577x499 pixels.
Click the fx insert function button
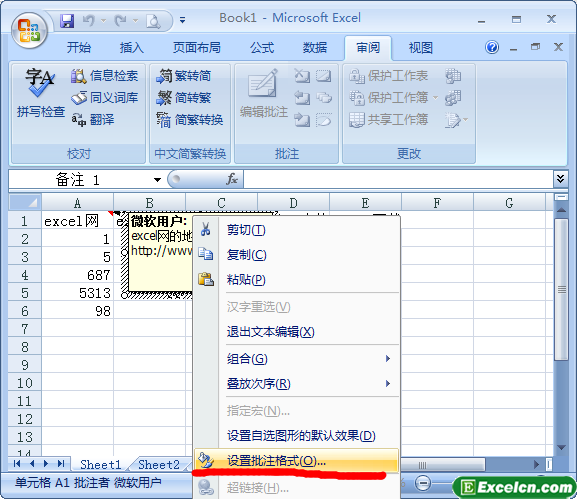(x=231, y=180)
